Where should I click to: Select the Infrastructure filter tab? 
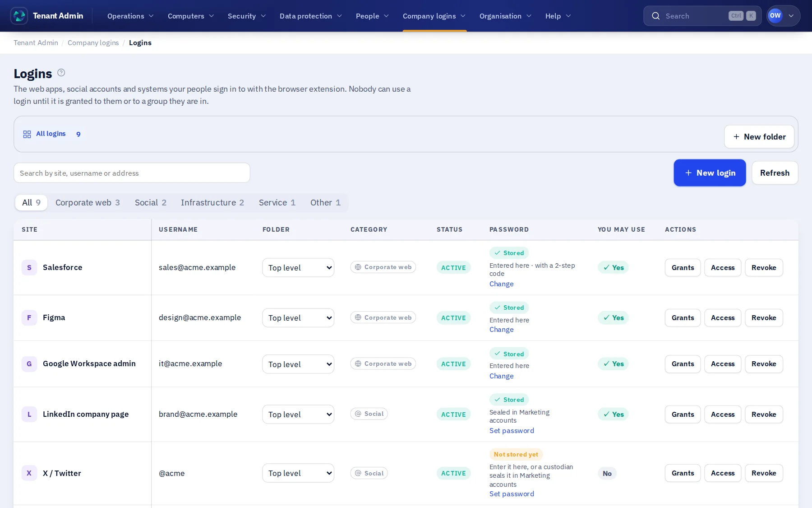[212, 202]
